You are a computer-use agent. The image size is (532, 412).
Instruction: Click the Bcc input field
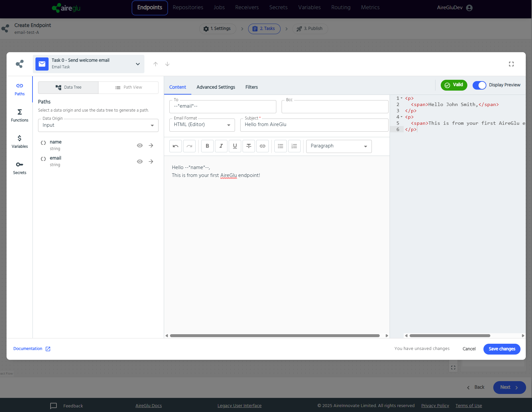(335, 106)
